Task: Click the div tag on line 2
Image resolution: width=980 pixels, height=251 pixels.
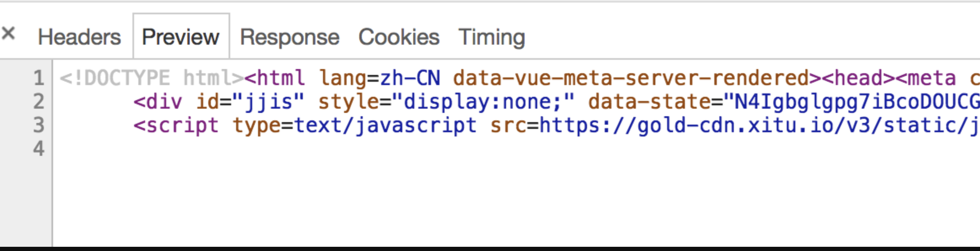Action: (158, 102)
